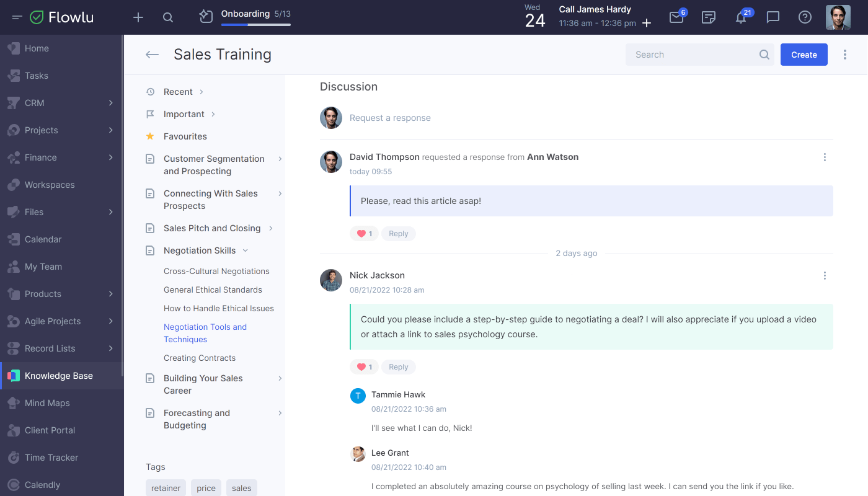Click the search magnifier in Search field
This screenshot has width=868, height=496.
coord(764,55)
